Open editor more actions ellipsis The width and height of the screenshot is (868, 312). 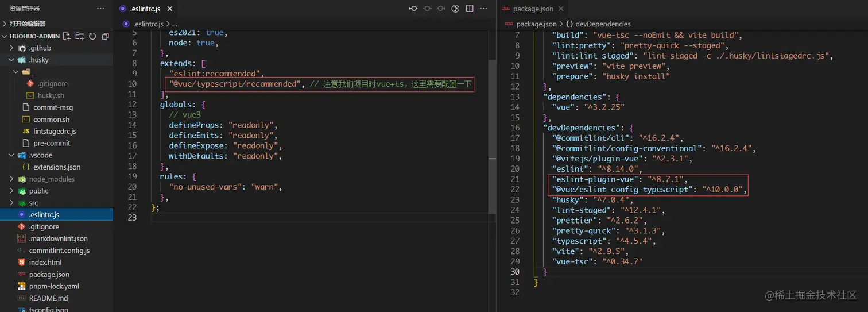pyautogui.click(x=484, y=9)
